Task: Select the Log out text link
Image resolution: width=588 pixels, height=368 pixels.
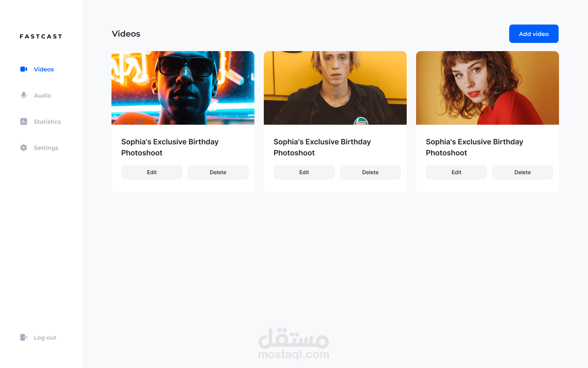Action: click(45, 338)
